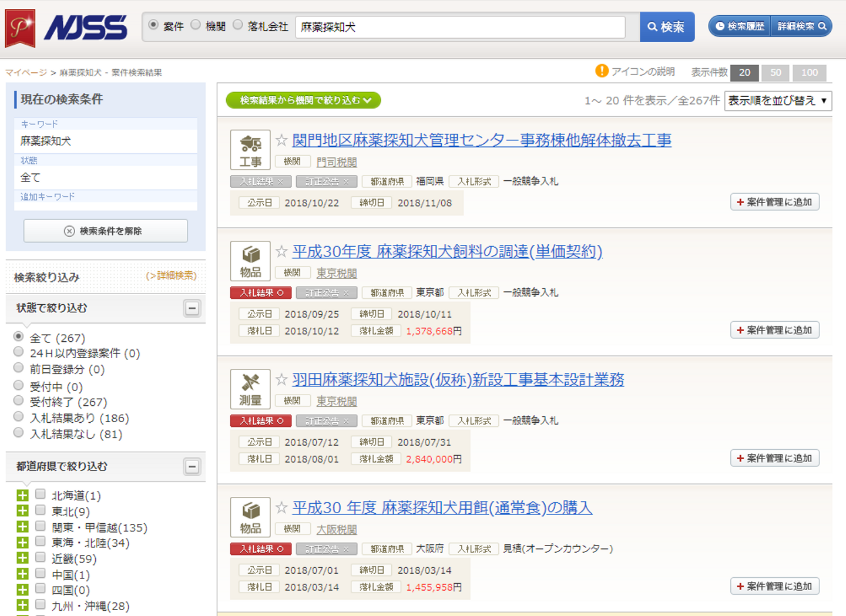Click the 入札結果 tag on 羽田 listing
This screenshot has height=616, width=846.
click(262, 421)
